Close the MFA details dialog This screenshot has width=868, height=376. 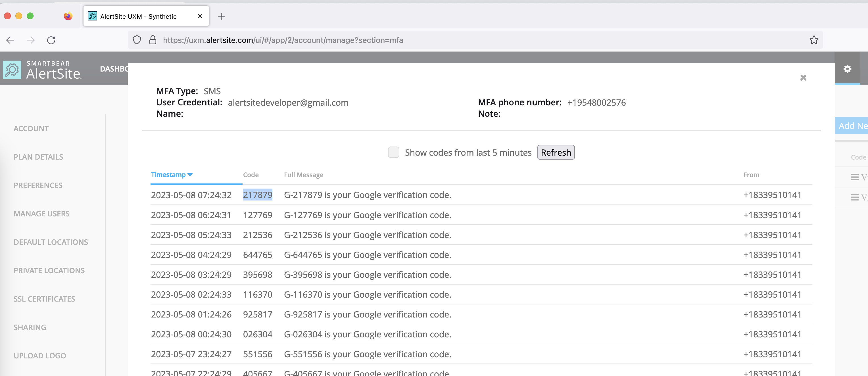click(803, 78)
